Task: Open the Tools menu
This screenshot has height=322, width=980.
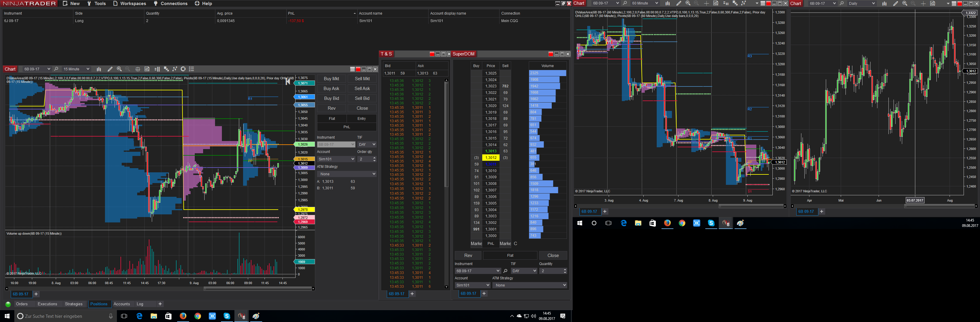Action: 97,3
